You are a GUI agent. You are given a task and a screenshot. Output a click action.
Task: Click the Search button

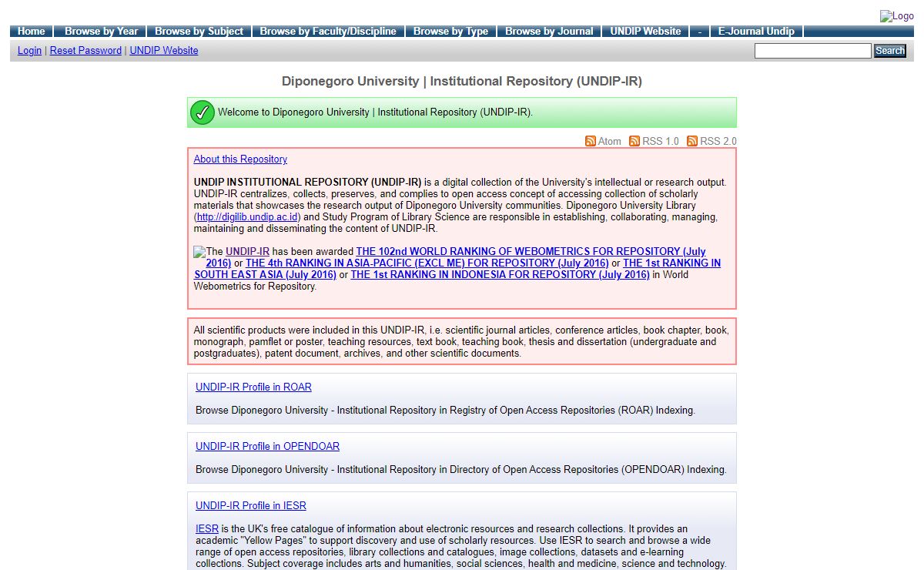point(890,51)
